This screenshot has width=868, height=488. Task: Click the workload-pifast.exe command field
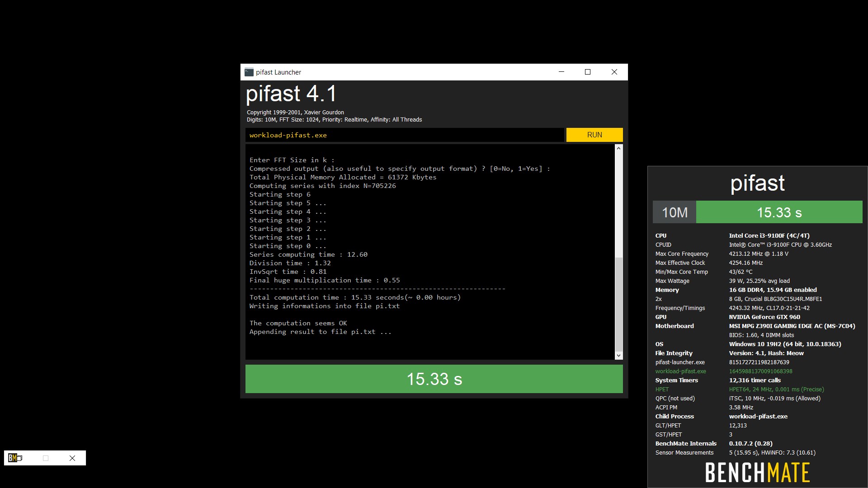(405, 135)
